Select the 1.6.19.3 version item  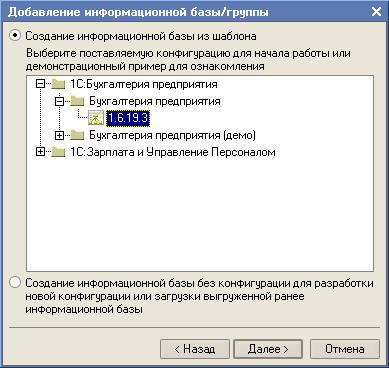128,119
